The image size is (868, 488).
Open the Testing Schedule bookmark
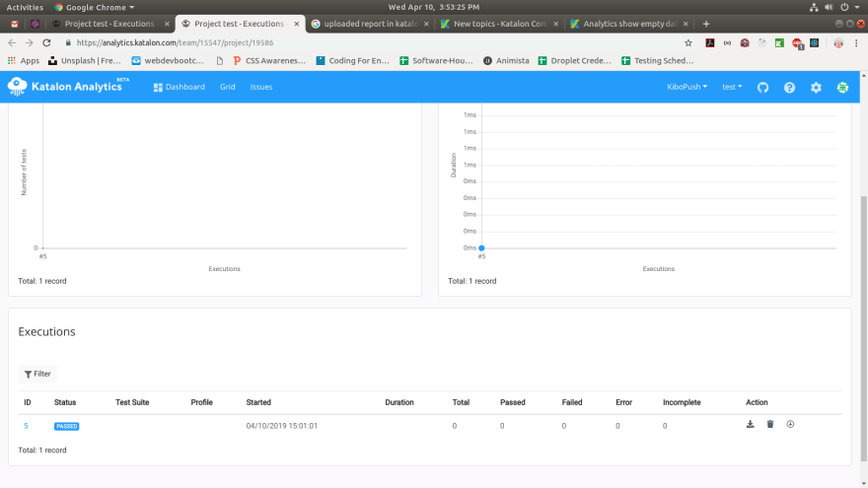[658, 61]
